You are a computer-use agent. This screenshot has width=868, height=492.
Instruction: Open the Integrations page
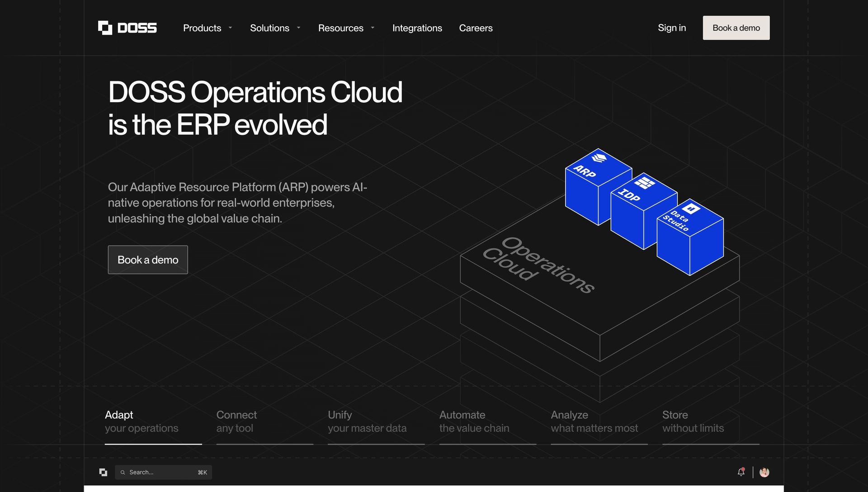[417, 28]
